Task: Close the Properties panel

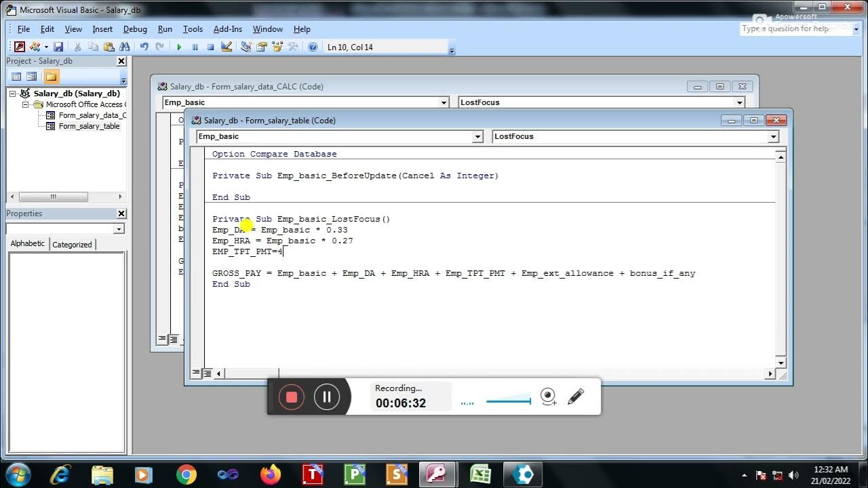Action: [121, 213]
